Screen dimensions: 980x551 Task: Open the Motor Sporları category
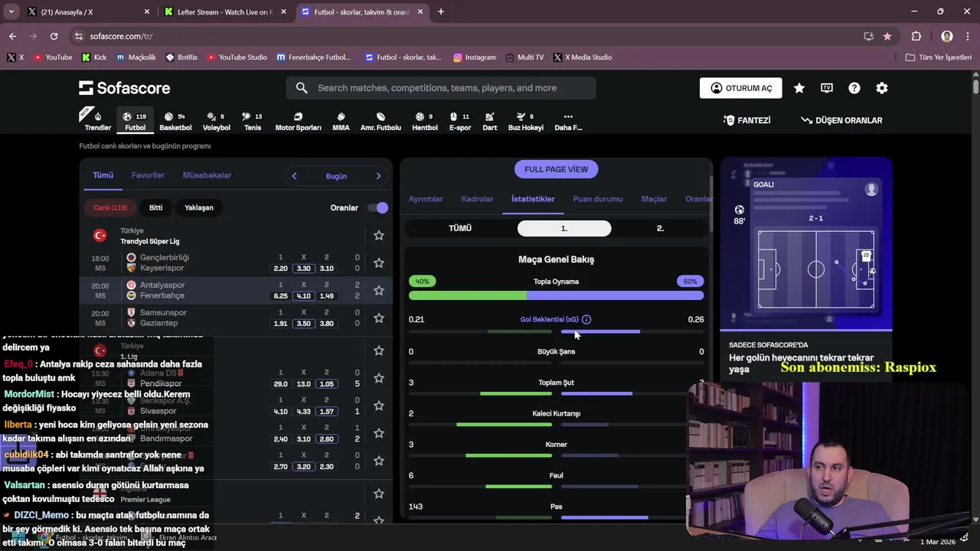point(298,121)
